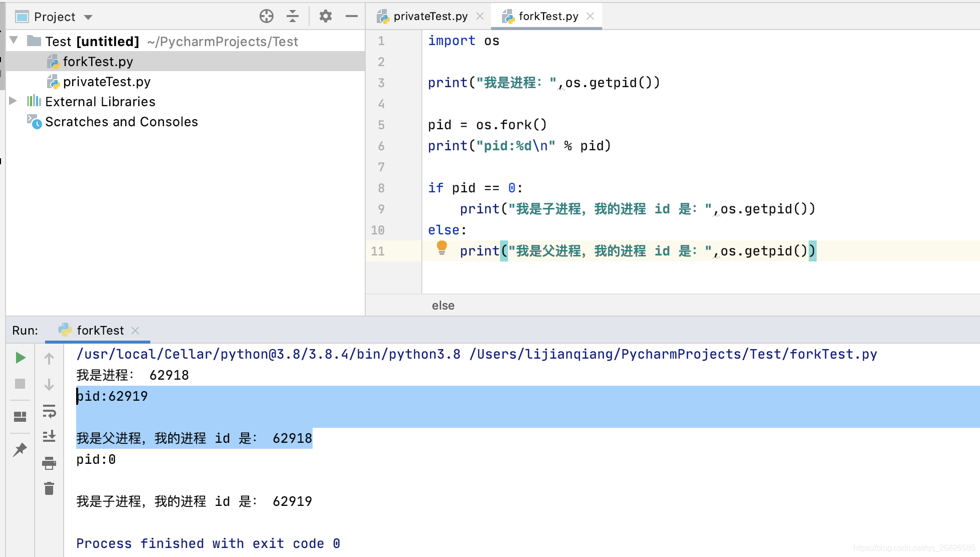The height and width of the screenshot is (557, 980).
Task: Restore default Run window layout
Action: tap(21, 416)
